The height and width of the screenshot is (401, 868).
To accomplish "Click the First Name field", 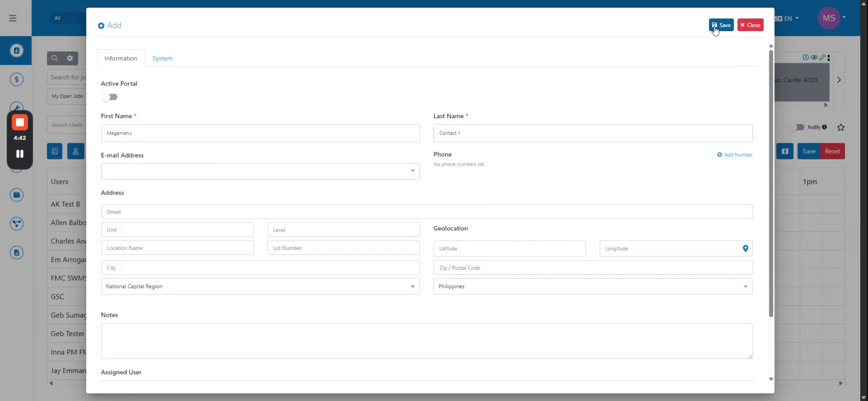I will pyautogui.click(x=260, y=133).
